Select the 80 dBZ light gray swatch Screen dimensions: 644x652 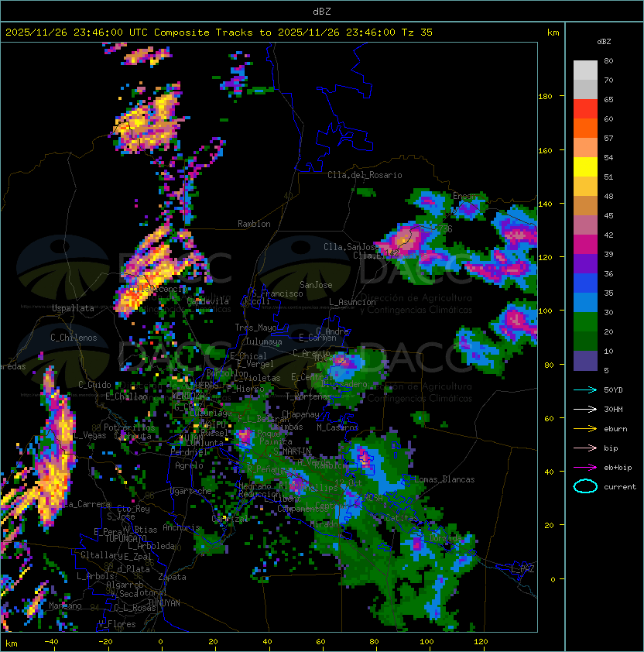[x=585, y=70]
